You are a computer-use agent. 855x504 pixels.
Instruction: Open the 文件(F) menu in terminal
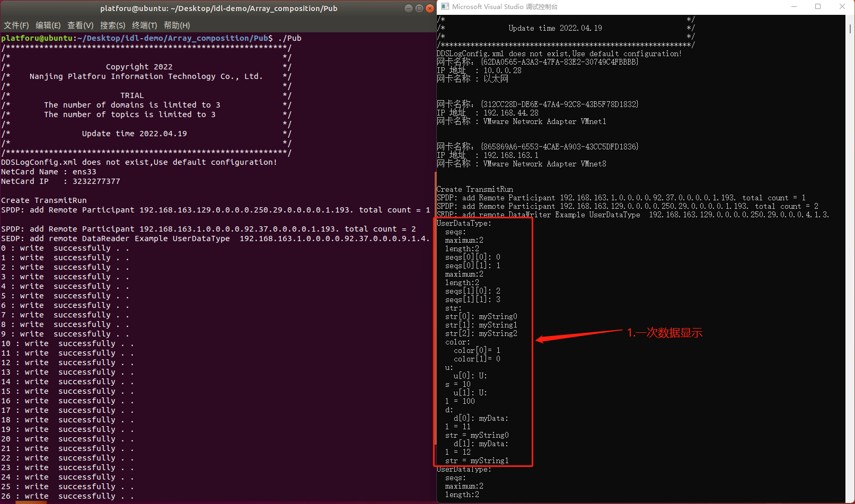16,25
